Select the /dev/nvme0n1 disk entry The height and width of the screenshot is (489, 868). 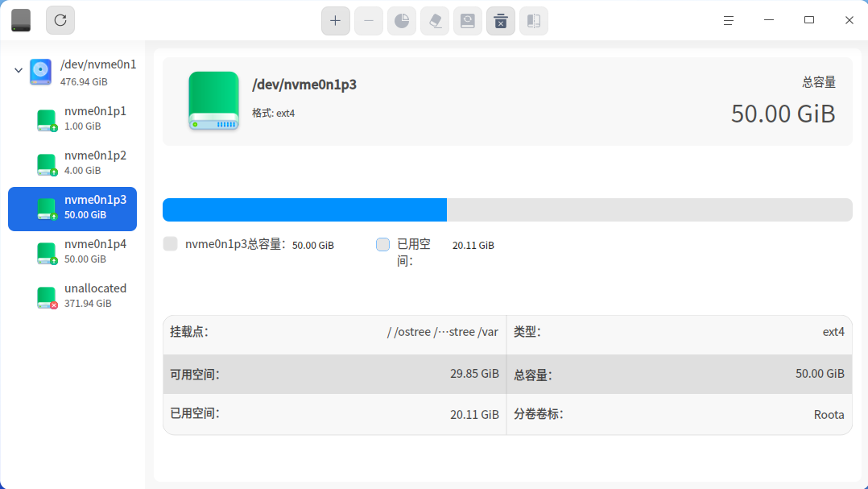pyautogui.click(x=72, y=72)
